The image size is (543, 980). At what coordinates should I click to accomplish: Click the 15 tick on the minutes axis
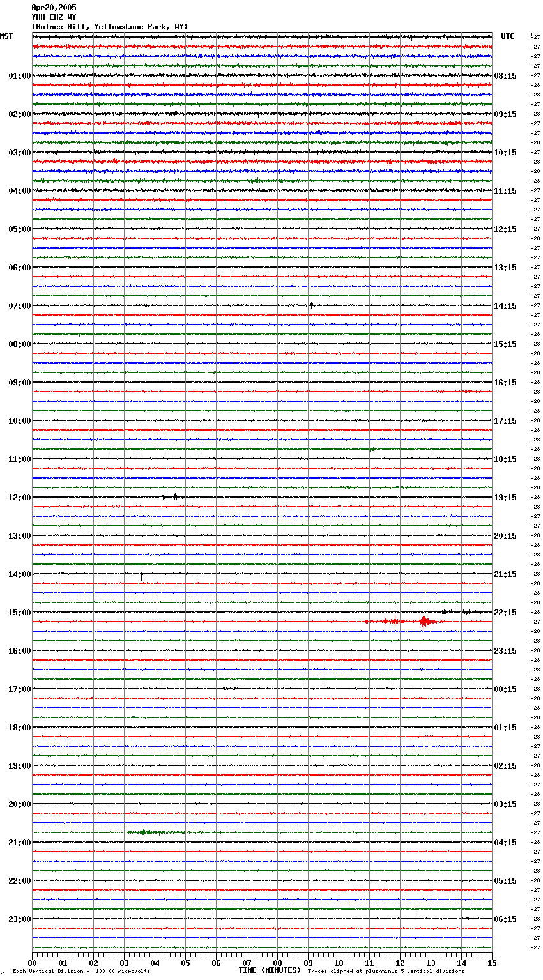492,963
